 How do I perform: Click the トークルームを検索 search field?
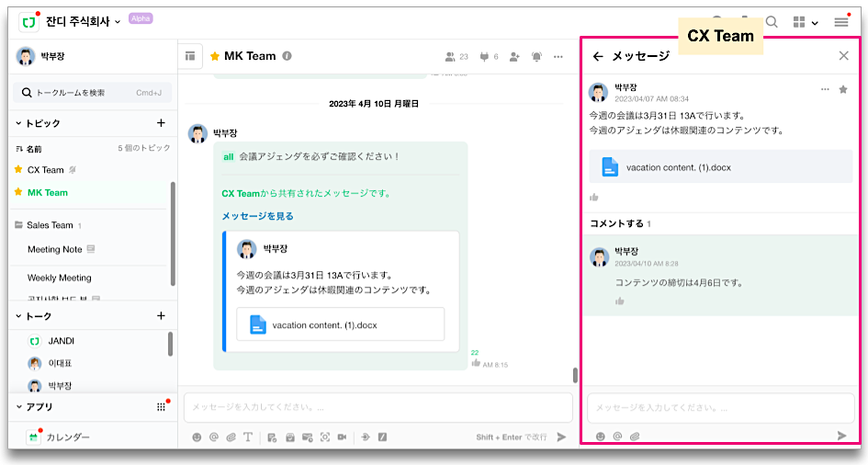(93, 93)
